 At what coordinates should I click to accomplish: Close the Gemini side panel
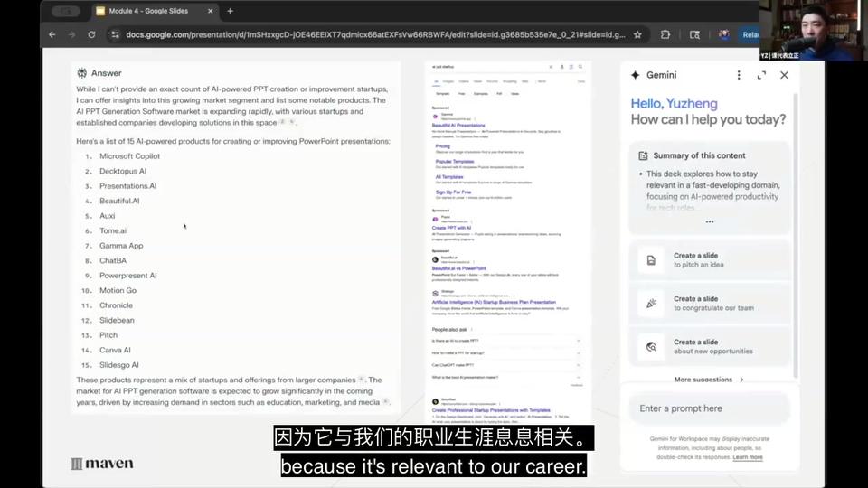tap(785, 75)
